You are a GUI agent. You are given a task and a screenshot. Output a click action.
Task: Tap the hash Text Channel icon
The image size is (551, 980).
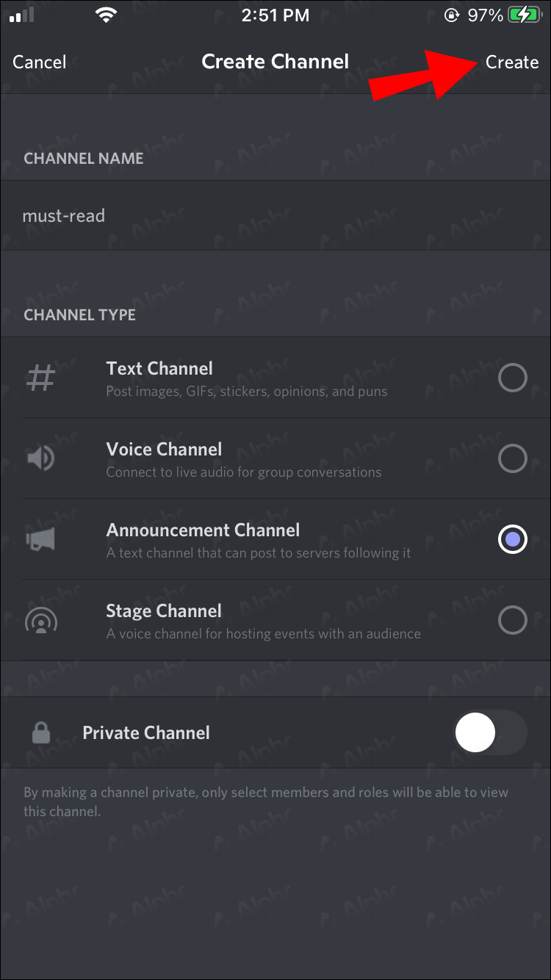tap(41, 379)
